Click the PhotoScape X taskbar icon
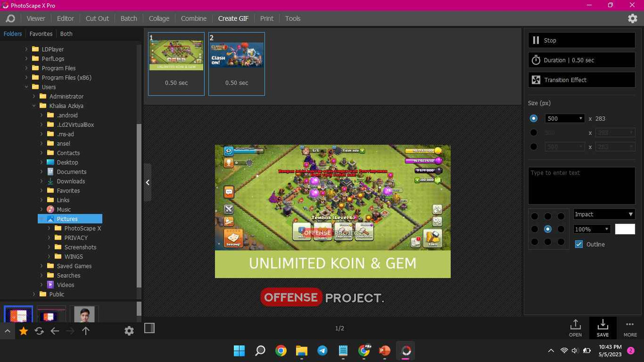The height and width of the screenshot is (362, 644). point(406,350)
